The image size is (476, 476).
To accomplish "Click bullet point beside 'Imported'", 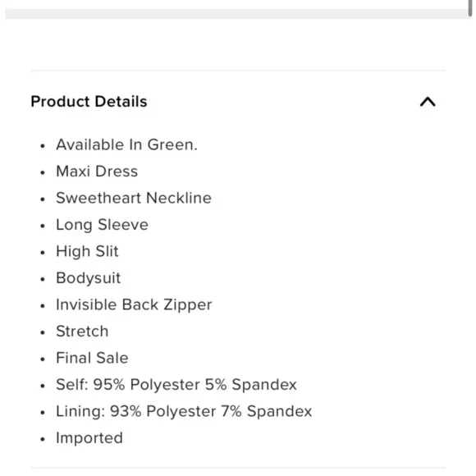I will 43,439.
